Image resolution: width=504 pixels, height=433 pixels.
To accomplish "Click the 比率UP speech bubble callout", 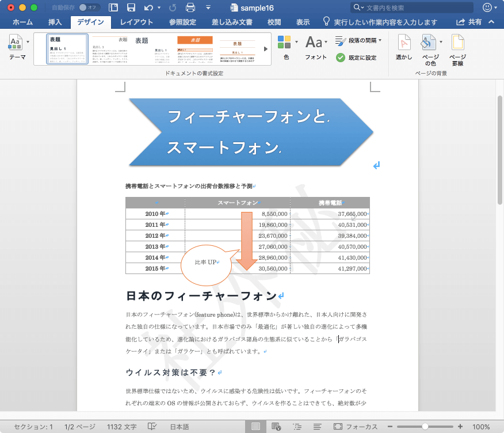I will (207, 265).
